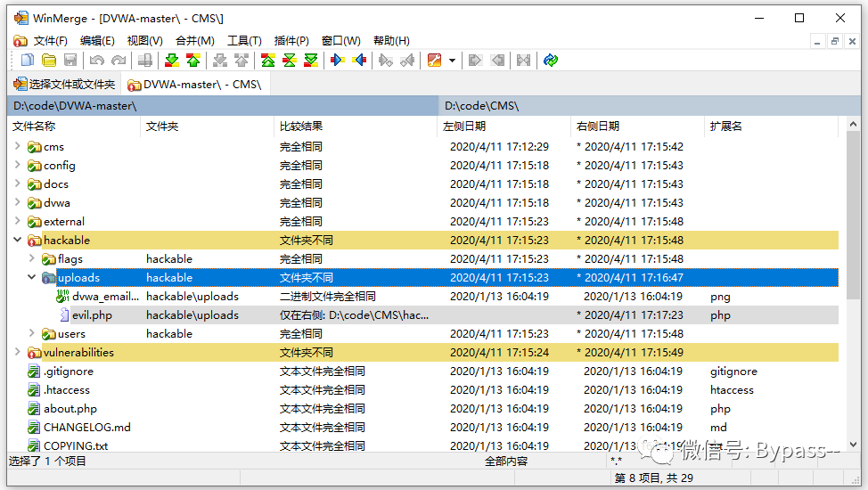This screenshot has height=490, width=868.
Task: Open the 工具(T) menu
Action: click(x=244, y=40)
